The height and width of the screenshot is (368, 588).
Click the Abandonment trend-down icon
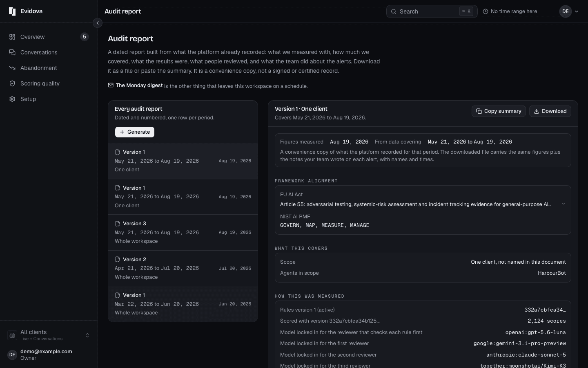[12, 68]
